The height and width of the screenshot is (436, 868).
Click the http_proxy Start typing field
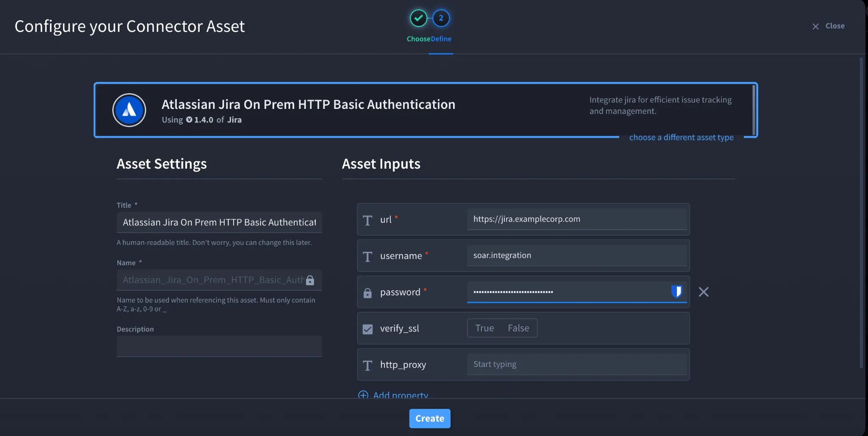[577, 364]
